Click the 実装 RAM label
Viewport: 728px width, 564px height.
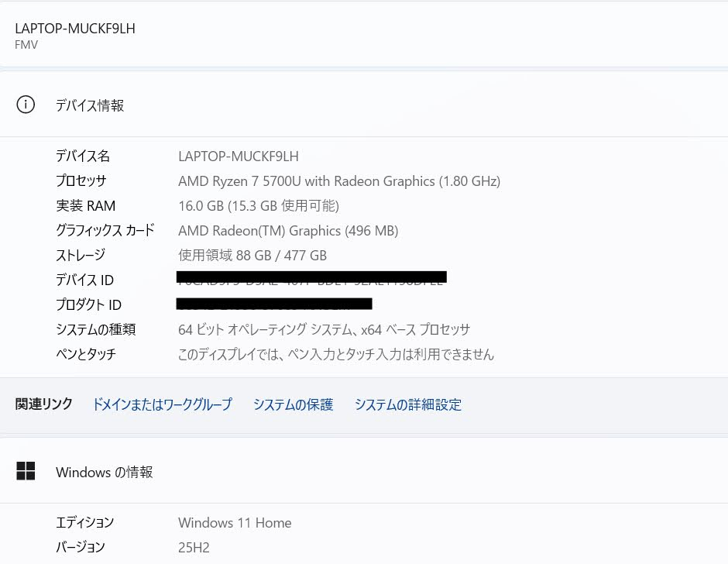[x=85, y=205]
